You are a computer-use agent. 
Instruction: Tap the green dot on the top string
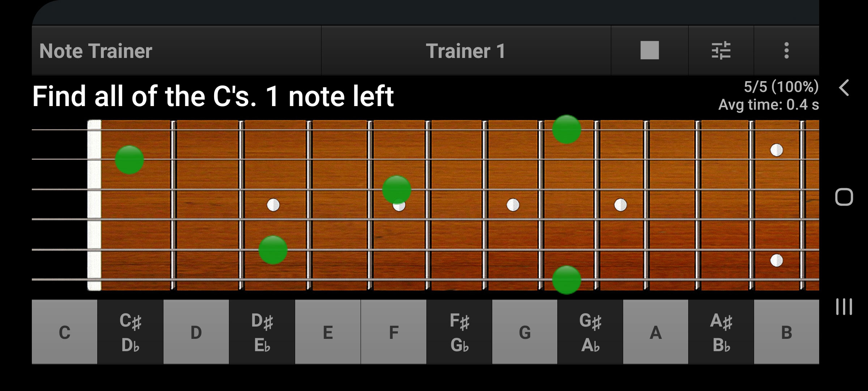point(566,129)
